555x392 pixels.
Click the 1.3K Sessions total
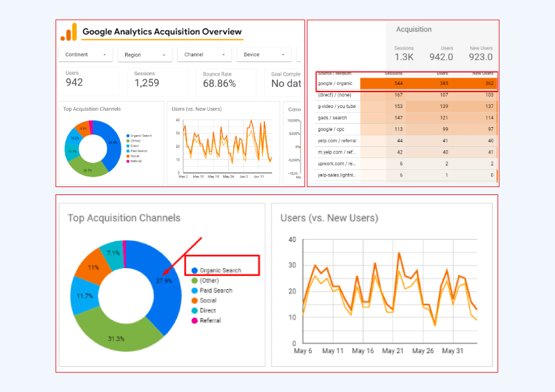(404, 57)
